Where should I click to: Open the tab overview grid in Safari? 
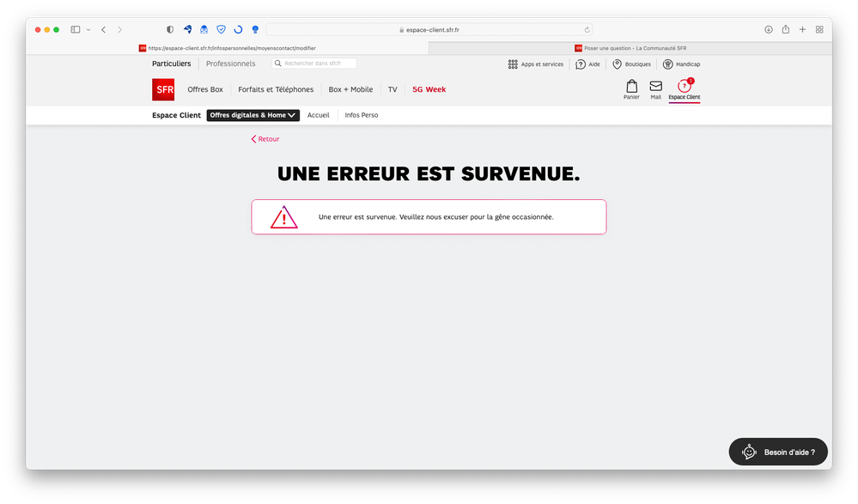[819, 28]
